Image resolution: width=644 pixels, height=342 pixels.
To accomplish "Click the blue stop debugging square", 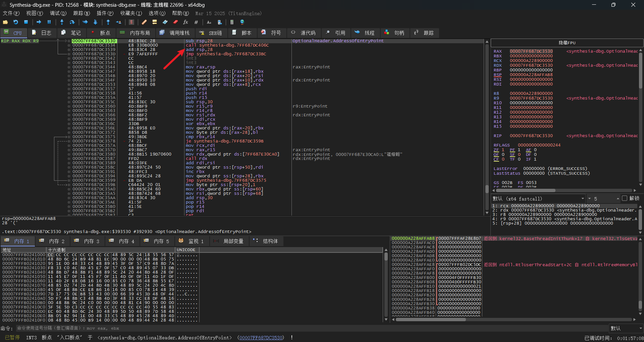I will click(x=26, y=22).
